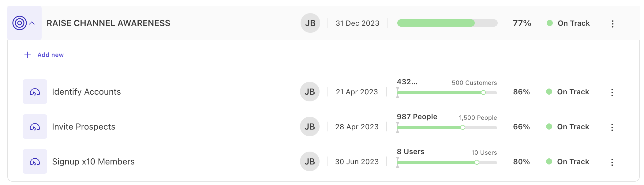Open the three-dot menu for Signup x10 Members
This screenshot has width=644, height=185.
tap(612, 162)
